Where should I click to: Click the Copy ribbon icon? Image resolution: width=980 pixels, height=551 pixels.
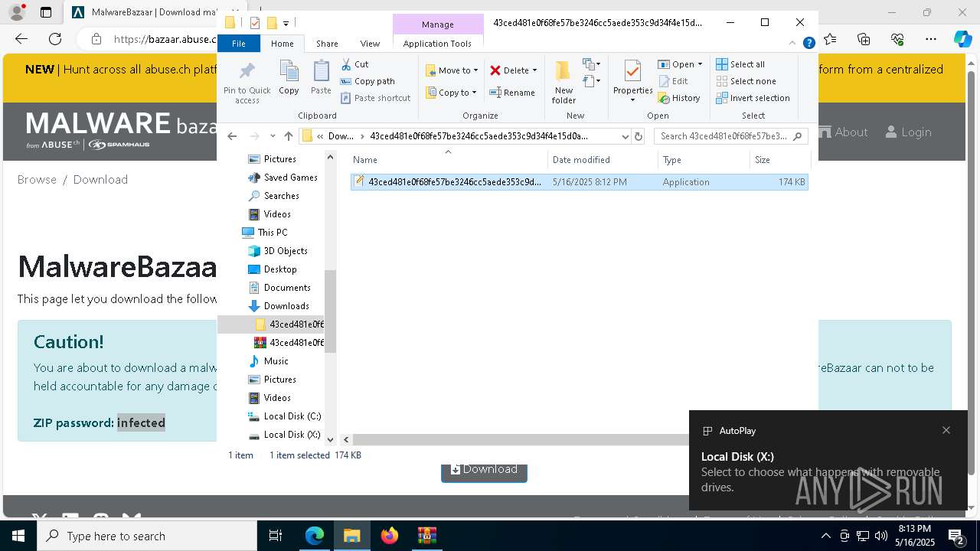pyautogui.click(x=289, y=72)
